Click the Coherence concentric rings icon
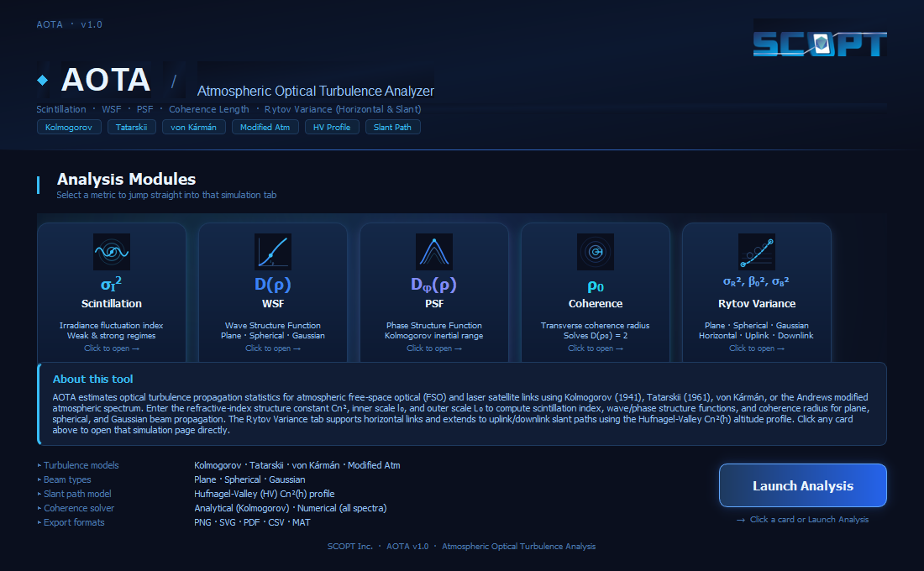The width and height of the screenshot is (924, 571). coord(596,252)
